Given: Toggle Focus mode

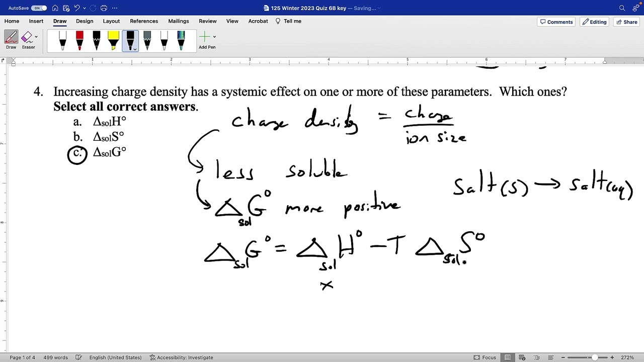Looking at the screenshot, I should (485, 357).
